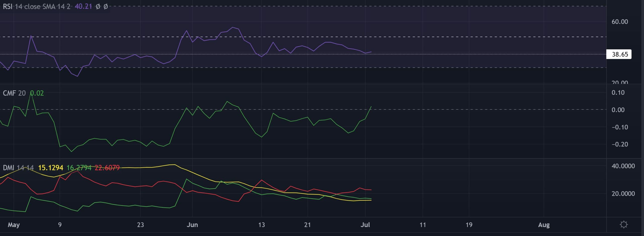Image resolution: width=644 pixels, height=236 pixels.
Task: Click the May label on the time axis
Action: (14, 225)
